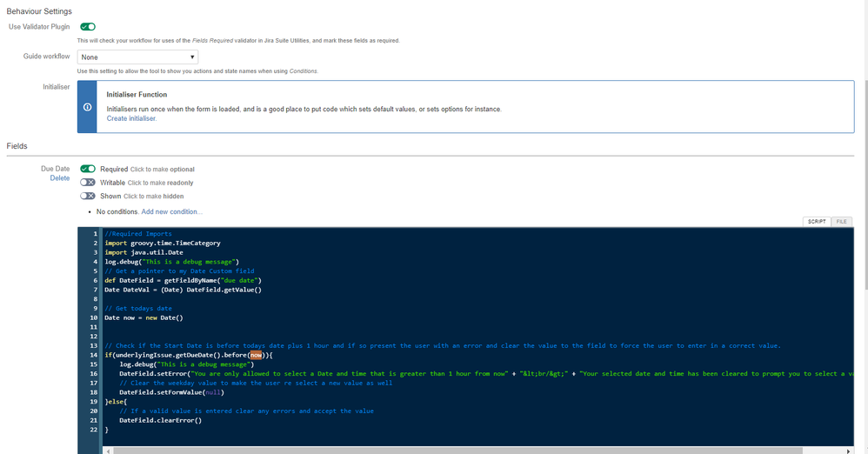The height and width of the screenshot is (454, 868).
Task: Click the '}else{' line in code
Action: (116, 402)
